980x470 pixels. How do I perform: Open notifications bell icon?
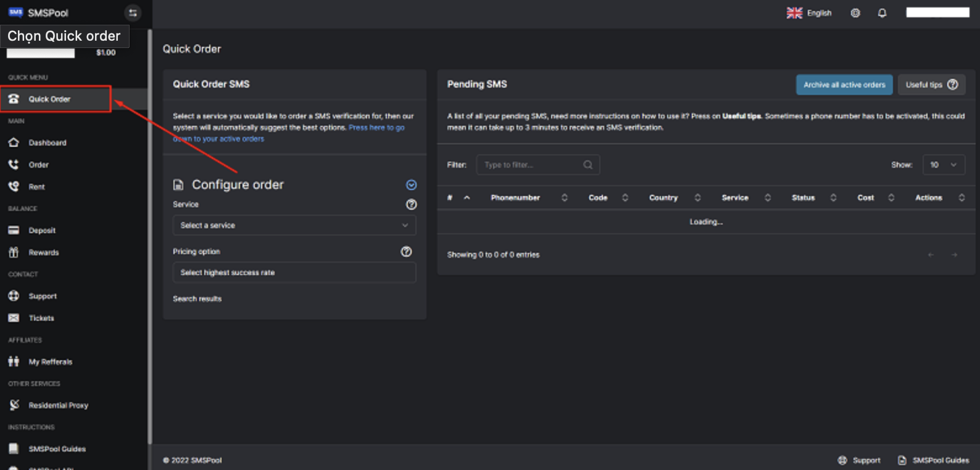(x=882, y=13)
